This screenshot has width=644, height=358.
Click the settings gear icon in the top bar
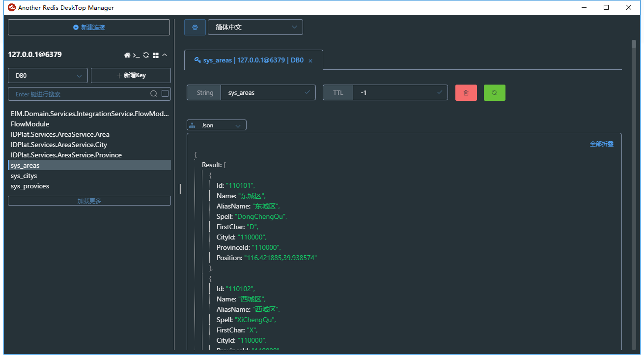pos(195,27)
